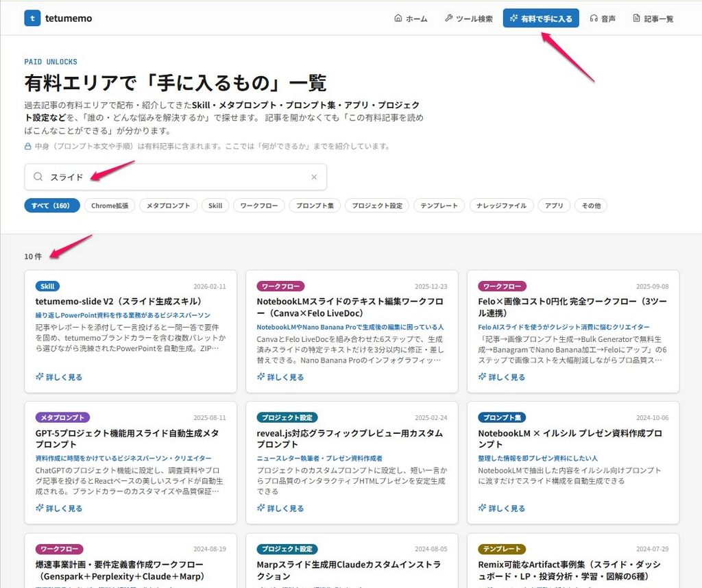Filter by その他 chip

pyautogui.click(x=591, y=206)
